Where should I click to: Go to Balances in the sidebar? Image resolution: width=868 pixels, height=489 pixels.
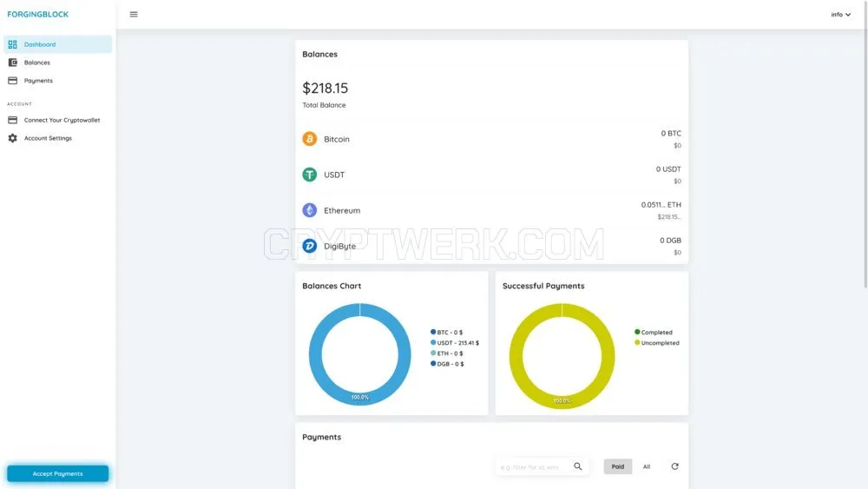(x=57, y=63)
